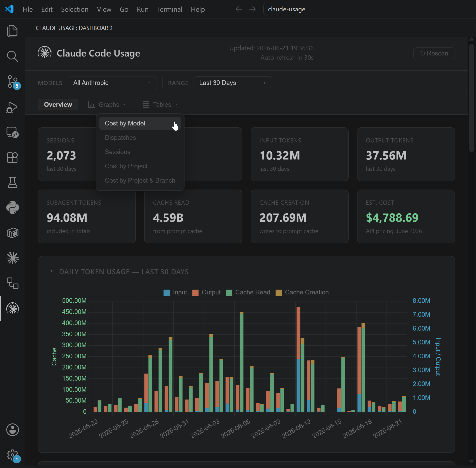476x468 pixels.
Task: Open the Help menu
Action: point(198,9)
